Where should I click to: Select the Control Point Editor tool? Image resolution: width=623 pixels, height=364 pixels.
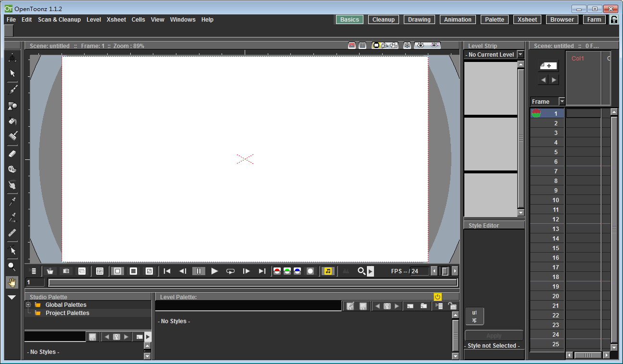coord(12,250)
